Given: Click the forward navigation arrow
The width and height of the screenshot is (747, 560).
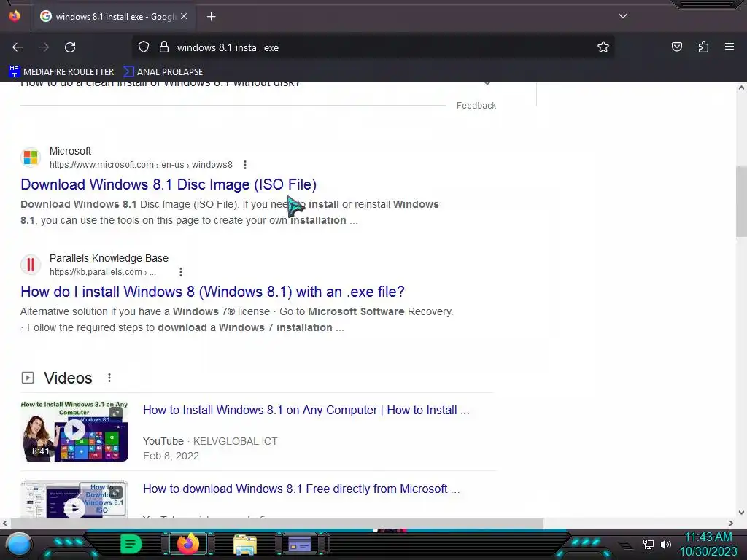Looking at the screenshot, I should [x=44, y=47].
